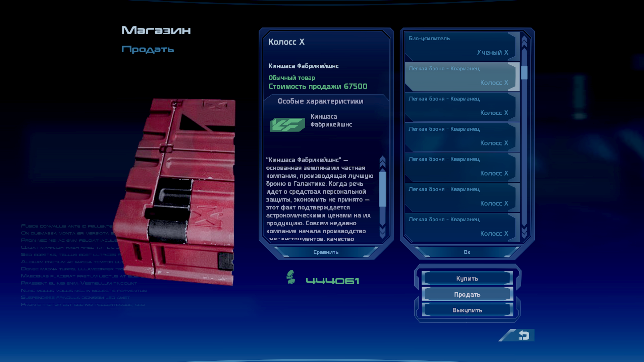644x362 pixels.
Task: Select the Био-усилитель Ученый X item
Action: (x=462, y=46)
